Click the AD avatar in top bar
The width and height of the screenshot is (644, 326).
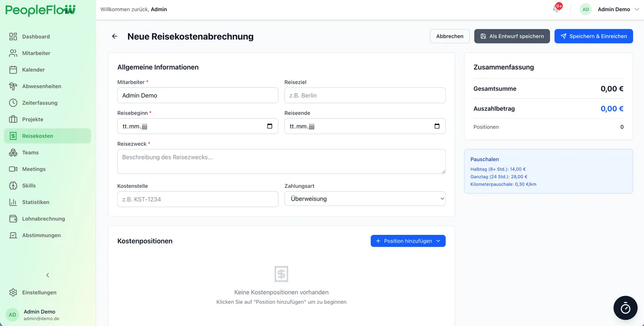[586, 9]
